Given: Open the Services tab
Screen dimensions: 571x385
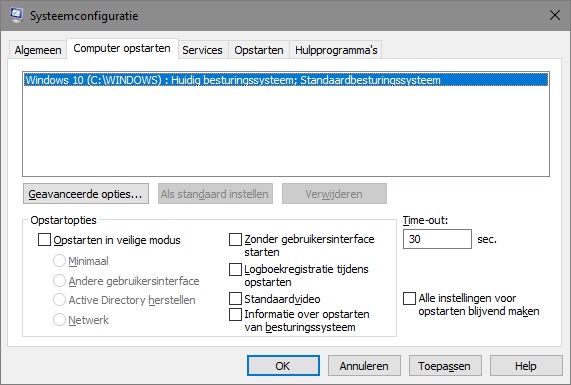Looking at the screenshot, I should click(x=202, y=50).
